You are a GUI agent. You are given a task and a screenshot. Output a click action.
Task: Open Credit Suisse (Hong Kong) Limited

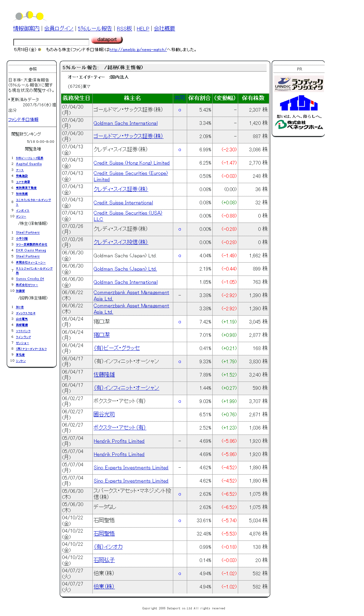pyautogui.click(x=131, y=163)
